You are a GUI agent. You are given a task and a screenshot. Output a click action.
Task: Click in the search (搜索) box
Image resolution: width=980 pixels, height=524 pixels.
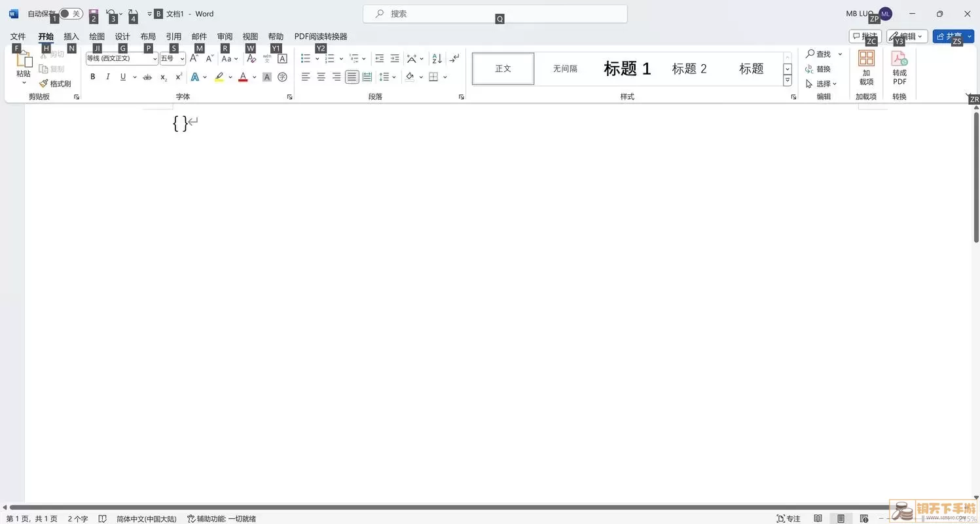(495, 14)
